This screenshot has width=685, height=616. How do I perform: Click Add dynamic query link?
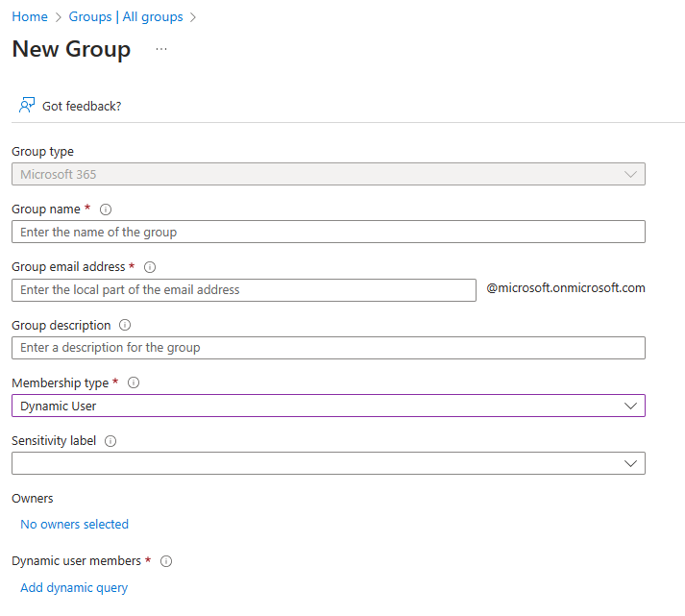click(74, 588)
